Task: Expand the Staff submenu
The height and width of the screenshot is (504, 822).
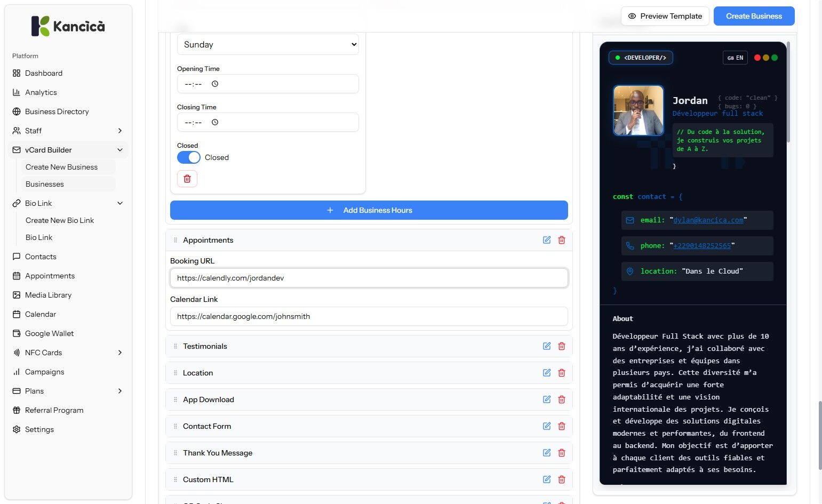Action: [120, 131]
